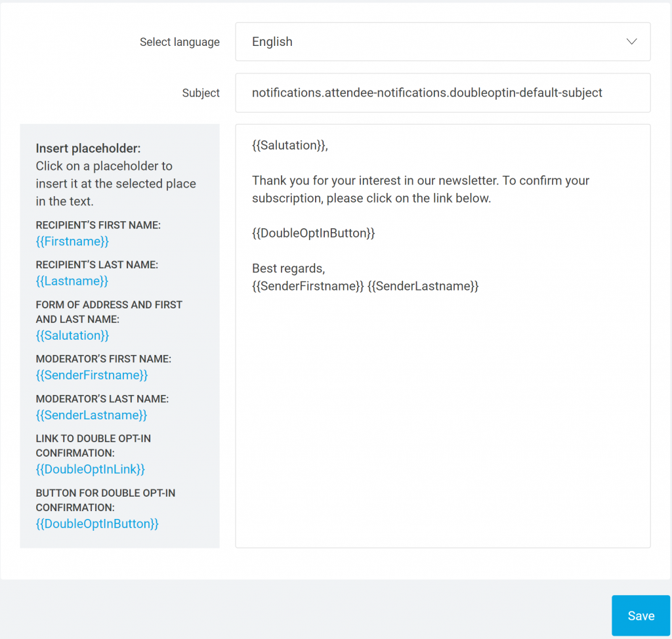Click the {{DoubleOptInButton}} text in email body
The width and height of the screenshot is (672, 639).
click(313, 233)
